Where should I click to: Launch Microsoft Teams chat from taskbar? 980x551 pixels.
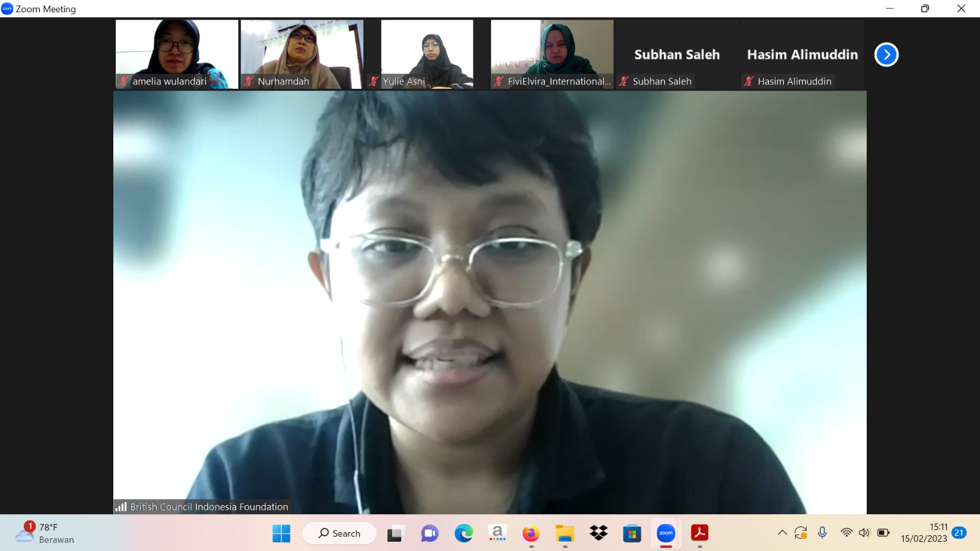pyautogui.click(x=429, y=534)
